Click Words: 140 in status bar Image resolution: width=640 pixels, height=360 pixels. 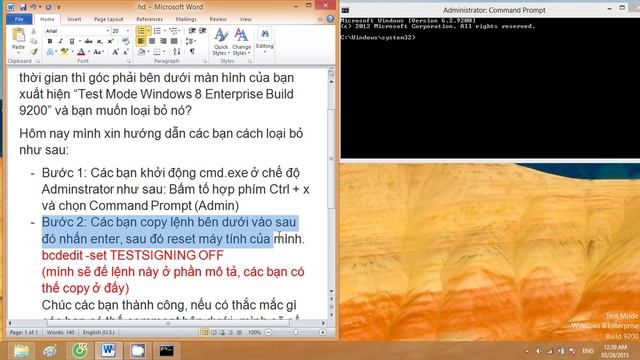point(60,333)
